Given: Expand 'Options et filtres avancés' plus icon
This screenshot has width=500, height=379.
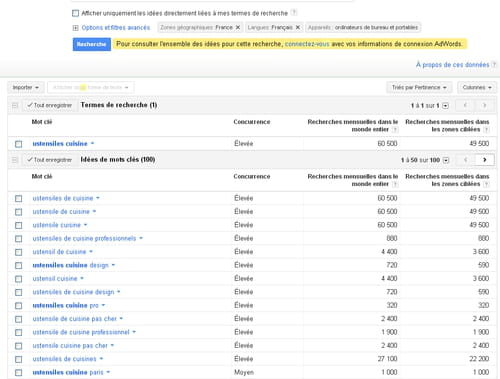Looking at the screenshot, I should click(75, 28).
